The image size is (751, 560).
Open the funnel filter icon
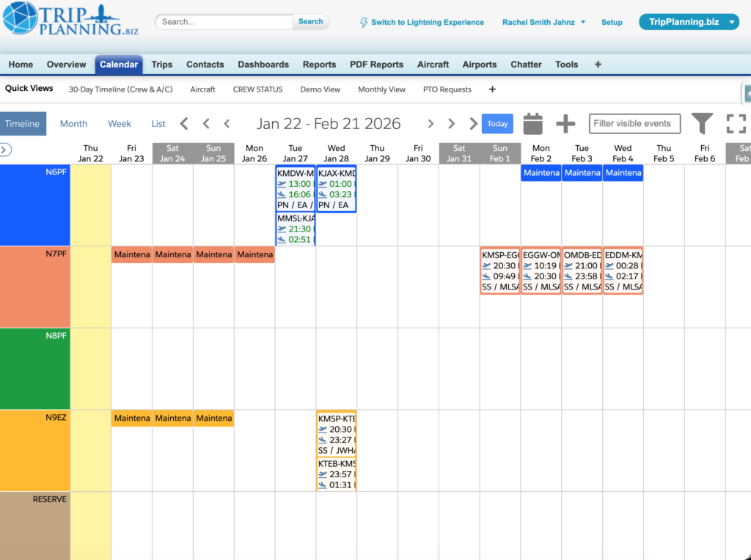(702, 124)
